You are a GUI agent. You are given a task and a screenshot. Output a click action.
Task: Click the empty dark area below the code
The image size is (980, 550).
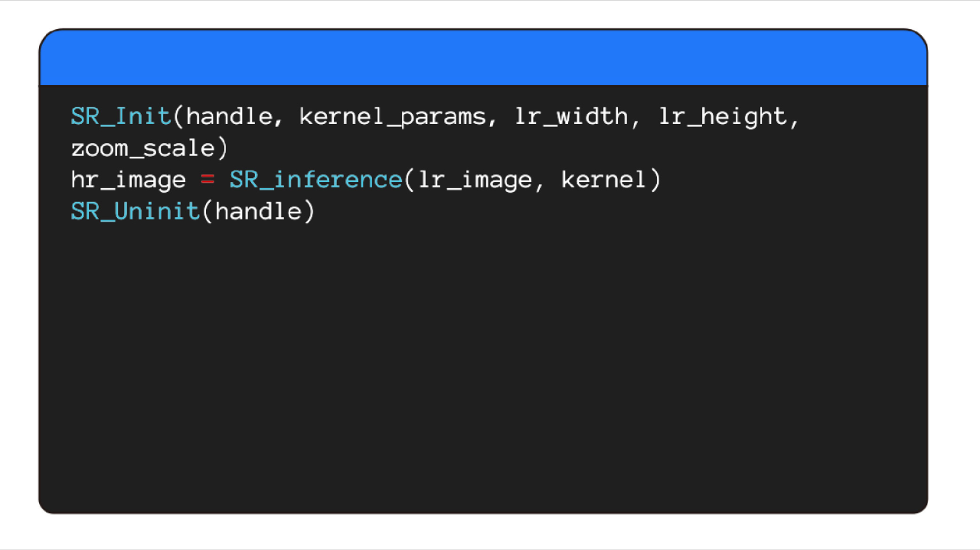tap(482, 367)
